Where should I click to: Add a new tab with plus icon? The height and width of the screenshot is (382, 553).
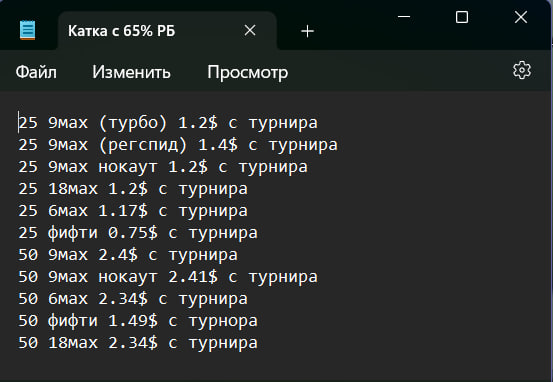click(308, 31)
